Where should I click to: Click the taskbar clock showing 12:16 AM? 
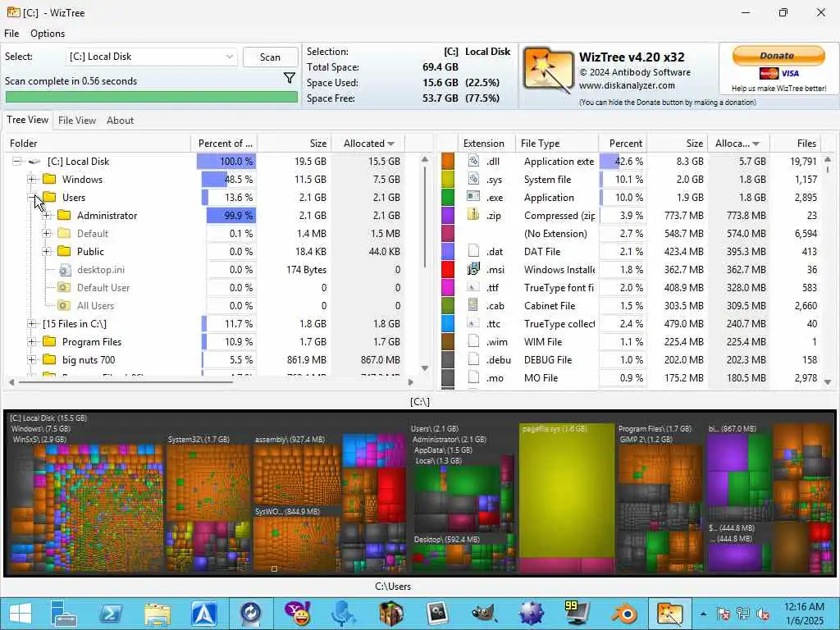point(804,614)
